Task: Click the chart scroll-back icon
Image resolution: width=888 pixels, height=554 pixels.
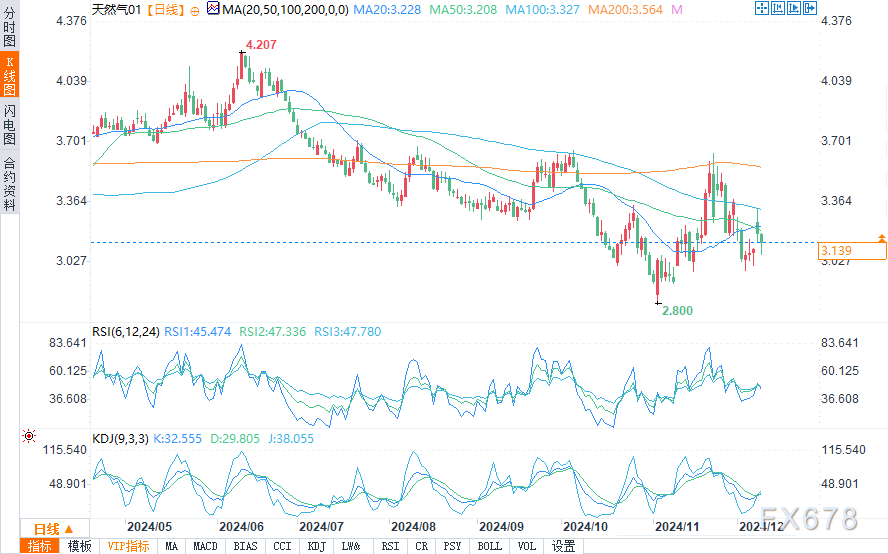Action: (778, 8)
